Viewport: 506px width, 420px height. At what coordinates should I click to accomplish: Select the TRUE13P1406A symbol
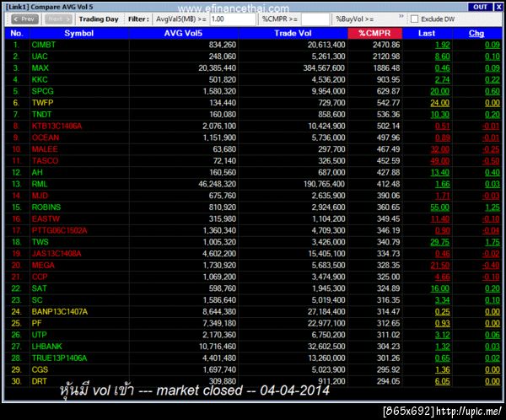pyautogui.click(x=59, y=358)
